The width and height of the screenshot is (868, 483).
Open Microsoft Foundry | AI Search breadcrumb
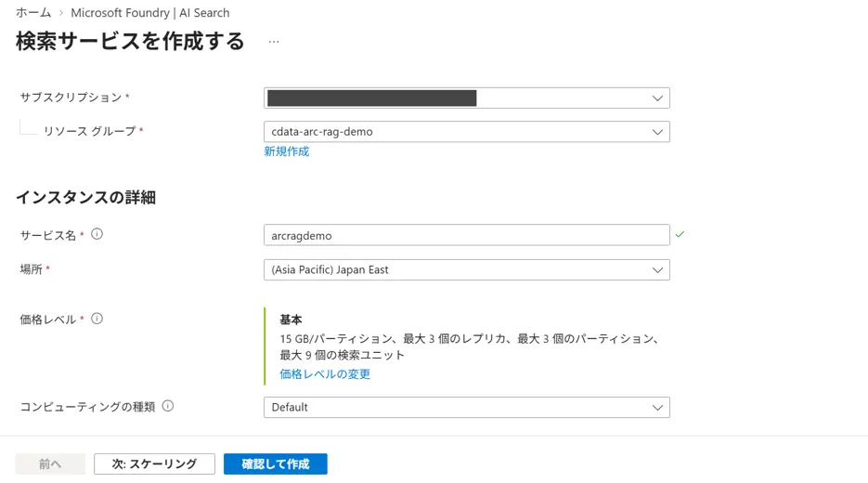coord(150,13)
